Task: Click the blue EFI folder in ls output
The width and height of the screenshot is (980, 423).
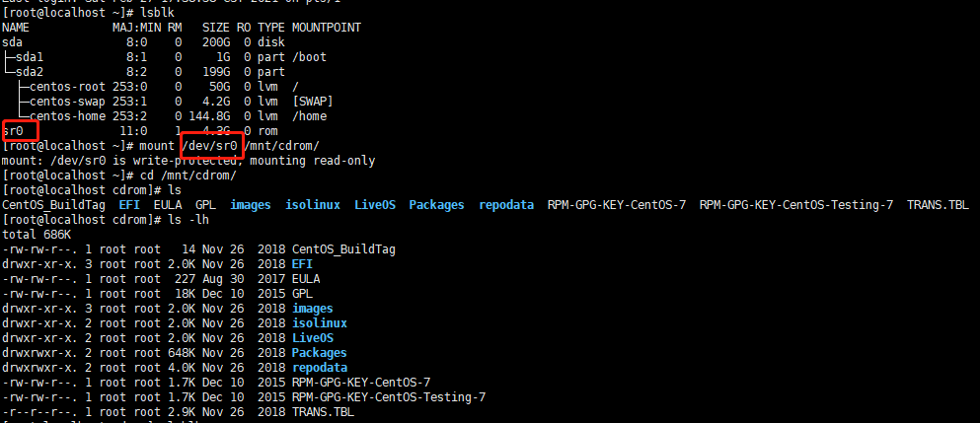Action: click(x=129, y=205)
